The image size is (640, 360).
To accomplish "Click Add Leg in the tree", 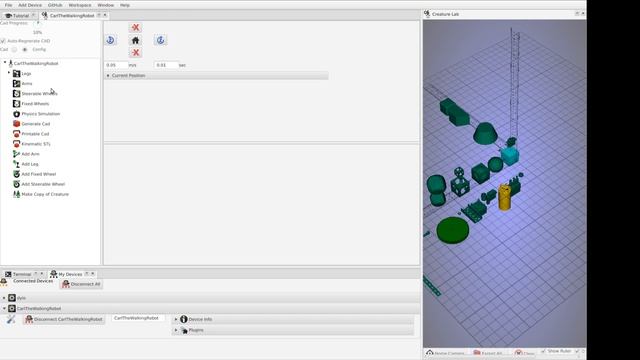I will point(30,164).
